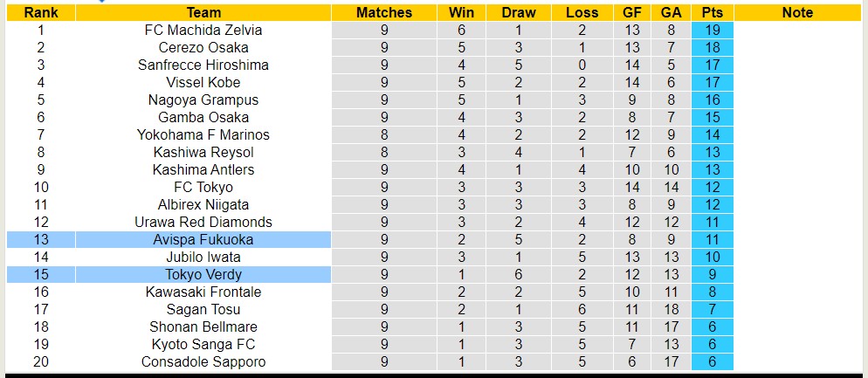The width and height of the screenshot is (868, 378).
Task: Open the Kawasaki Frontale team link
Action: tap(203, 292)
